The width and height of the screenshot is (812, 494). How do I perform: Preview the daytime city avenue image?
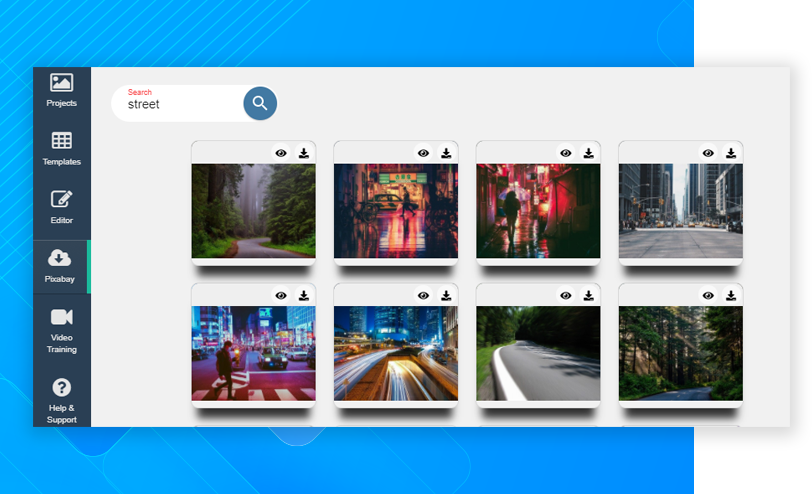tap(708, 153)
